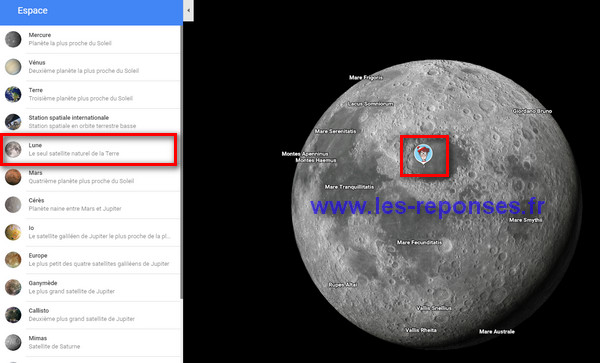600x363 pixels.
Task: Choose Europe from the satellites list
Action: [90, 260]
